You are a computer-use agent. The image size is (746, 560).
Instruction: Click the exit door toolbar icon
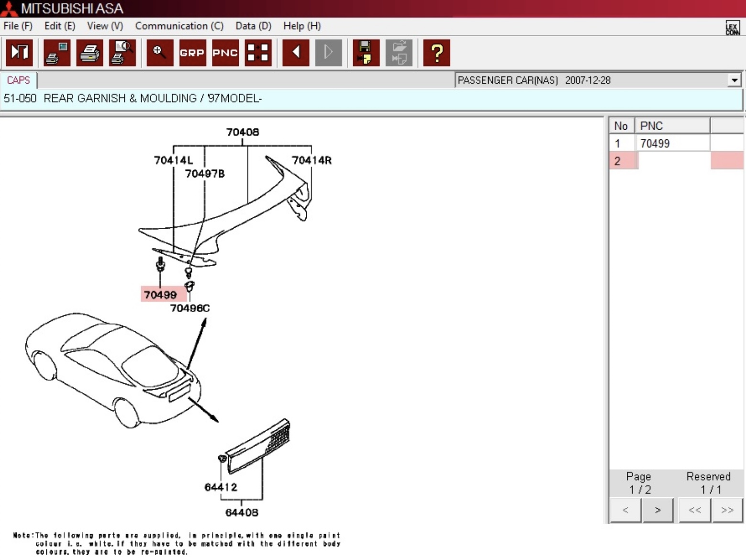point(19,53)
